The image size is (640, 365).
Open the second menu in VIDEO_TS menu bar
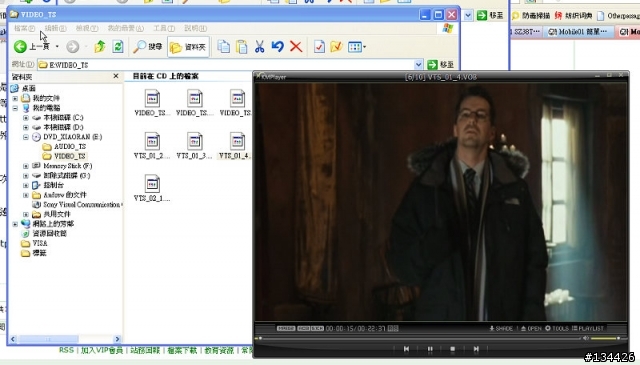55,28
